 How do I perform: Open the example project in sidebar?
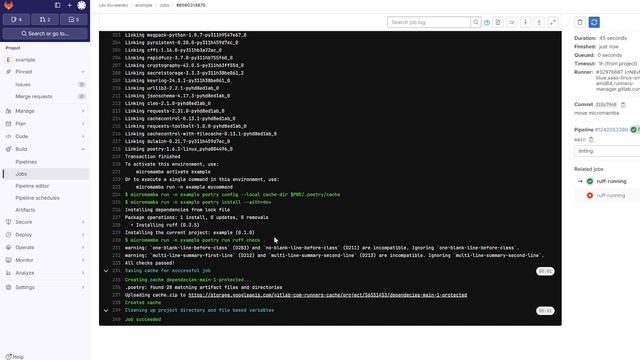click(45, 60)
